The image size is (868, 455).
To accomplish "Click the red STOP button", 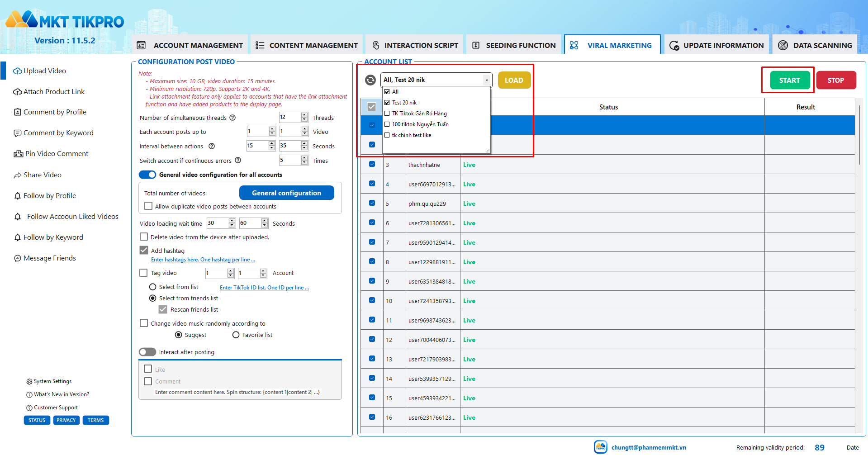I will point(836,80).
